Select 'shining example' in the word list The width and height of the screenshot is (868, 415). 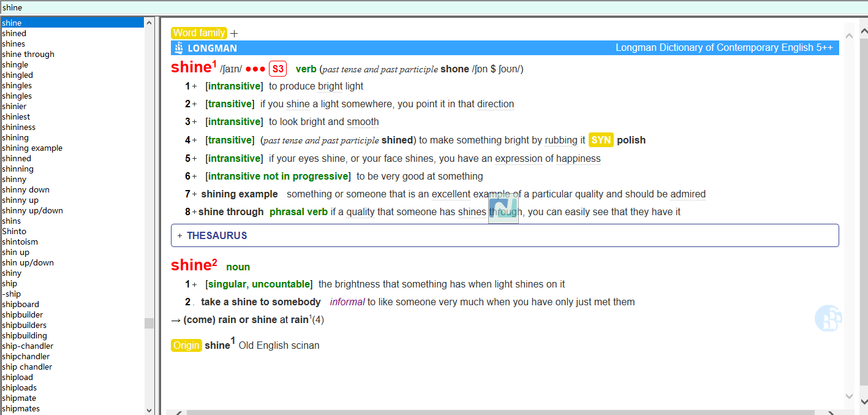[32, 148]
